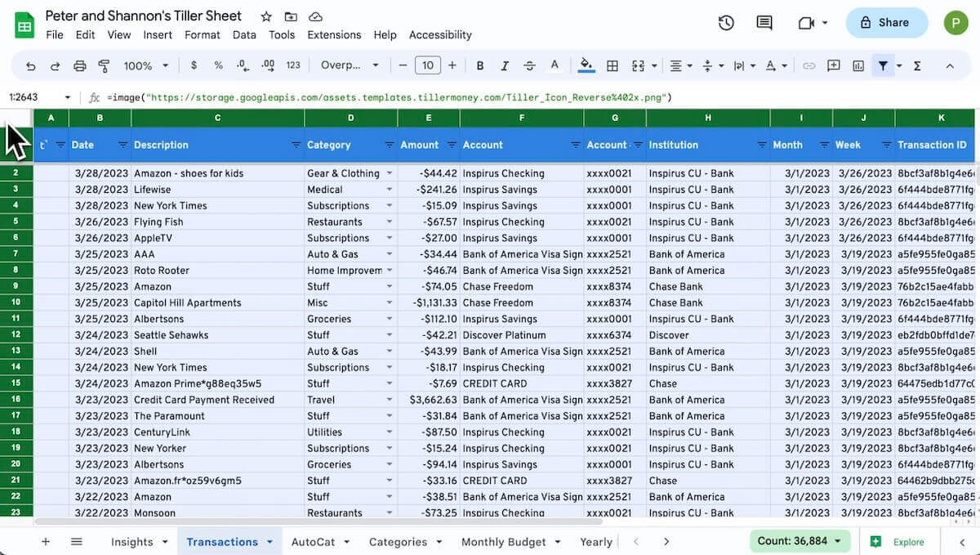
Task: Click the font size field
Action: pos(427,65)
